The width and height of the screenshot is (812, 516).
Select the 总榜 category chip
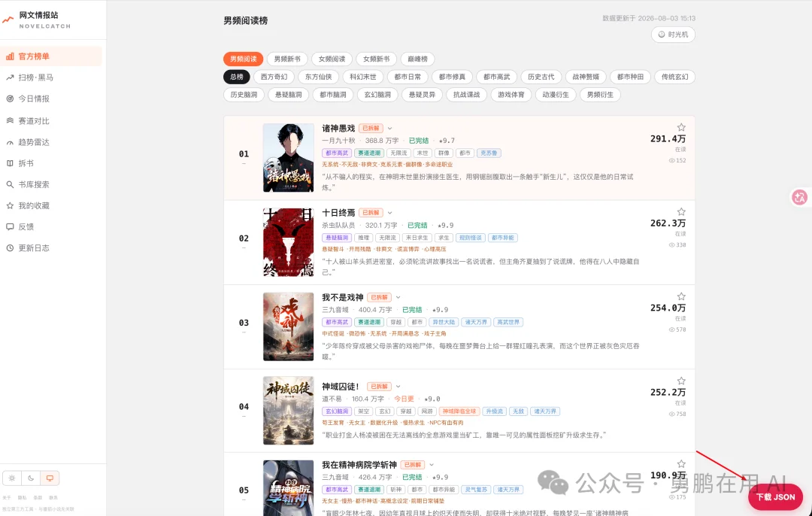click(x=237, y=77)
